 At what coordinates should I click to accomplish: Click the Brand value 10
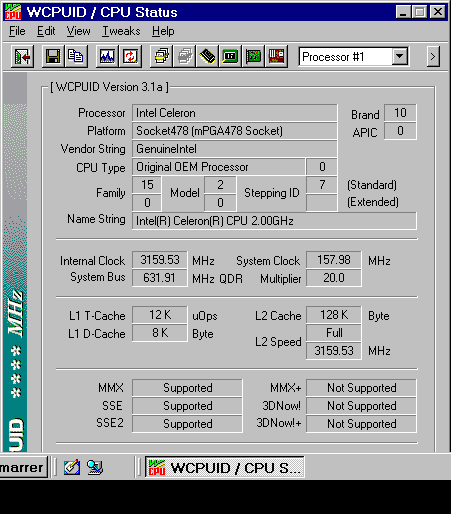tap(400, 113)
